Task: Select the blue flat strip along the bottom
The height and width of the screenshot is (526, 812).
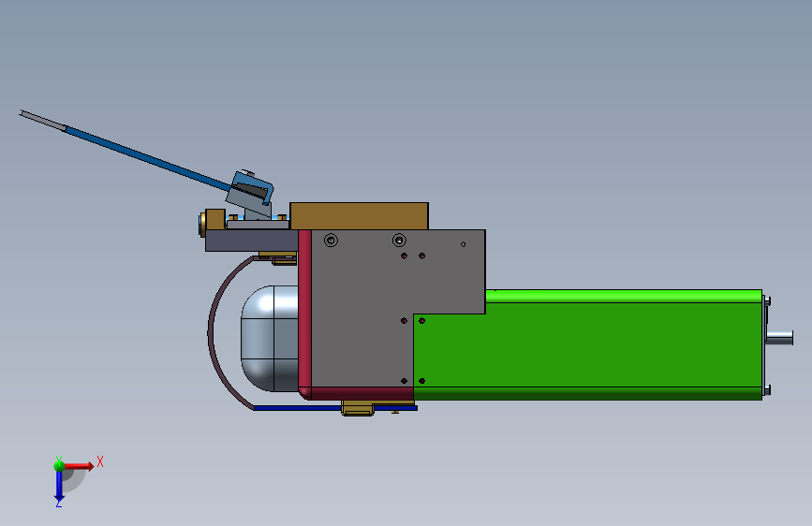Action: click(298, 408)
